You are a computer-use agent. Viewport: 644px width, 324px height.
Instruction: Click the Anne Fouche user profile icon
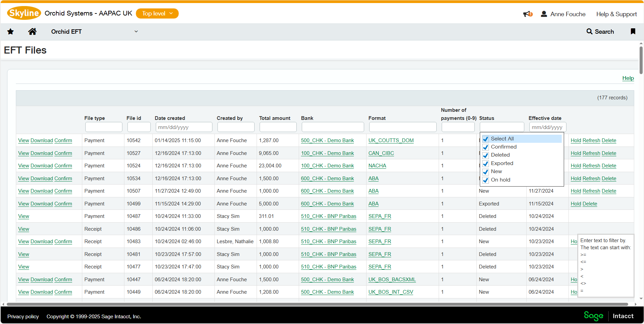coord(544,14)
